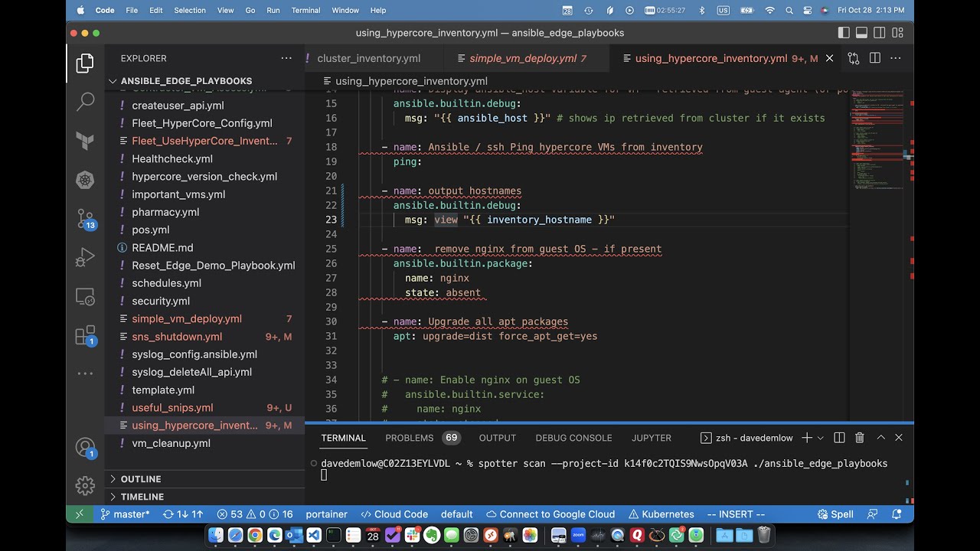
Task: Open the Remote Explorer view
Action: tap(85, 297)
